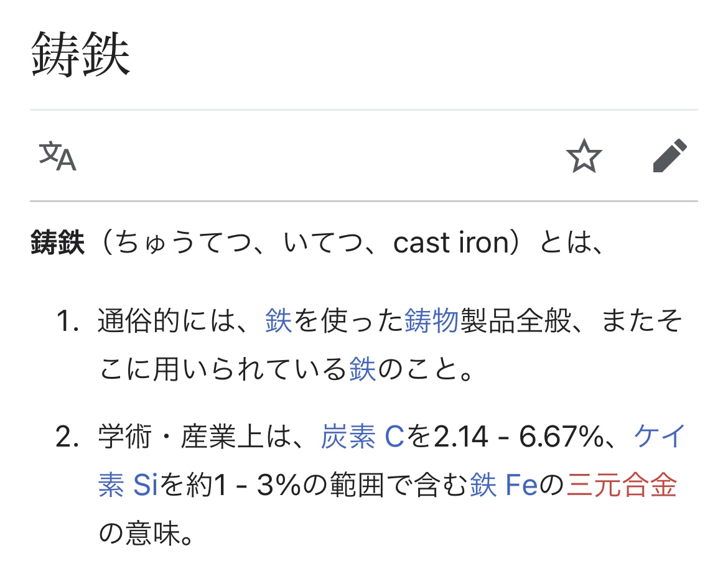Open the red 三元合金 link

point(621,485)
